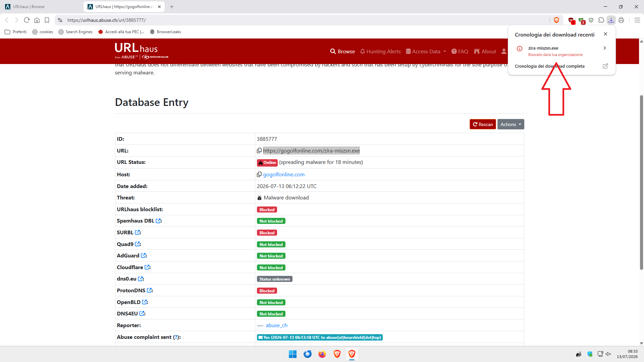Click the ID value 3885777
The width and height of the screenshot is (644, 362).
[x=267, y=139]
